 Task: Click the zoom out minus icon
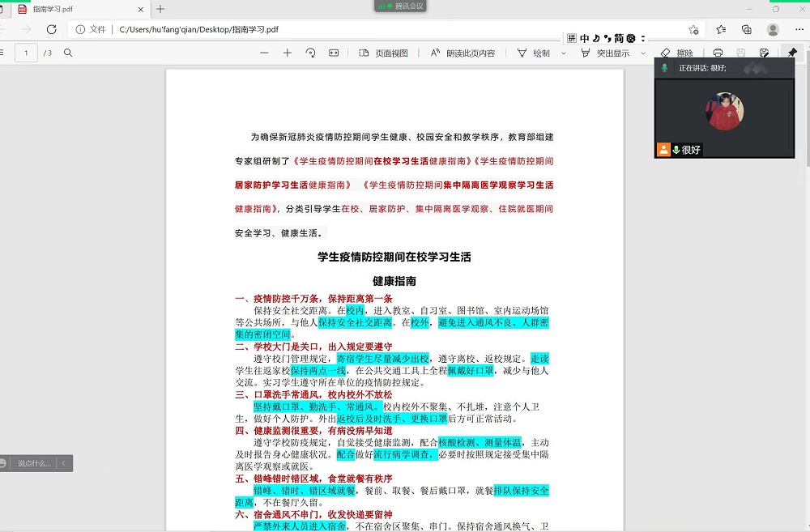click(264, 53)
